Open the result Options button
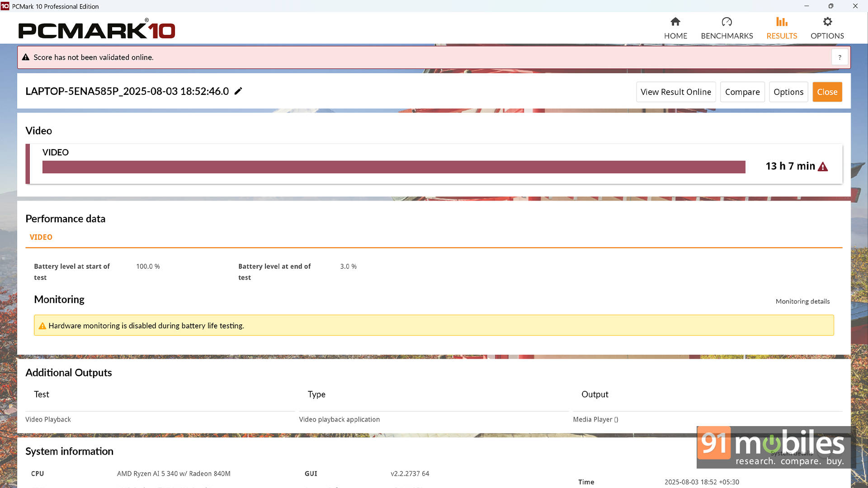868x488 pixels. 788,92
